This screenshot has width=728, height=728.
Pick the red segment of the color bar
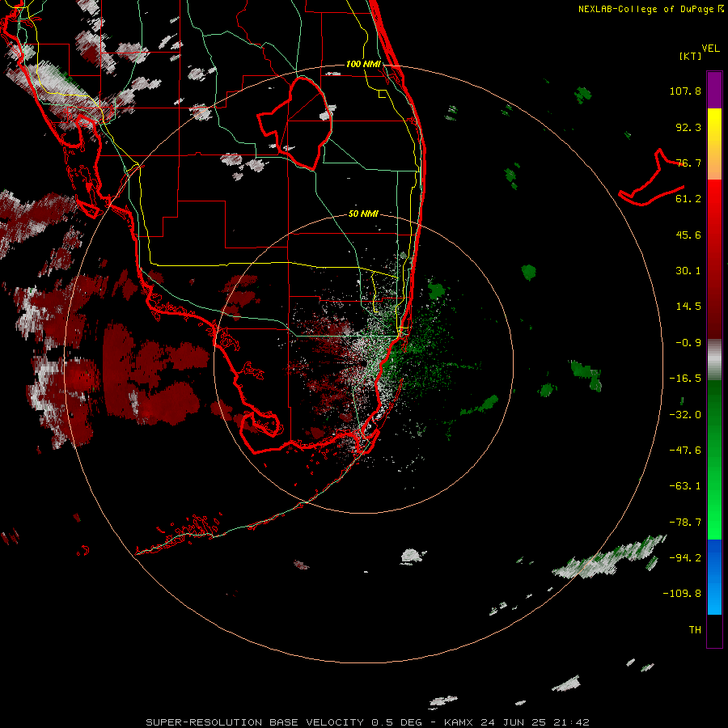[x=714, y=259]
